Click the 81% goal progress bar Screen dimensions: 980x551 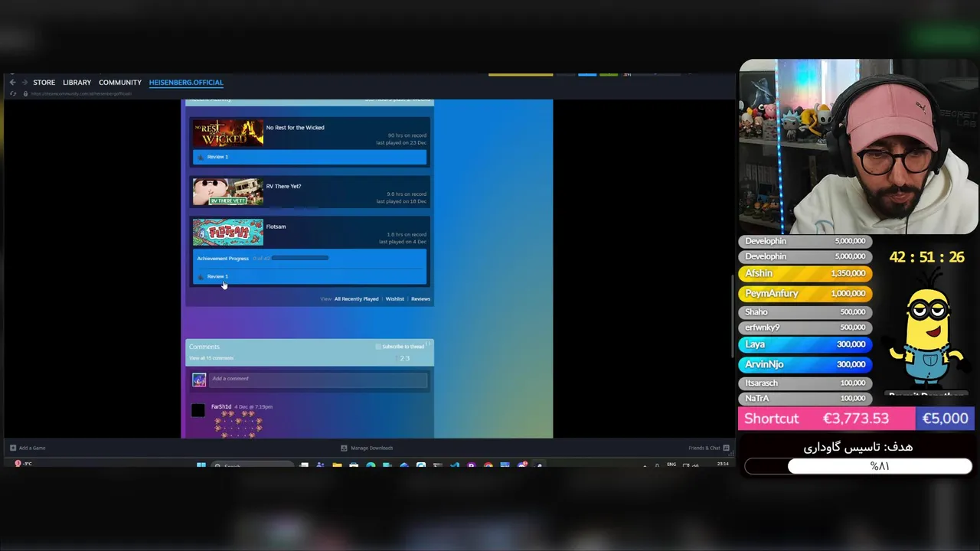(858, 466)
